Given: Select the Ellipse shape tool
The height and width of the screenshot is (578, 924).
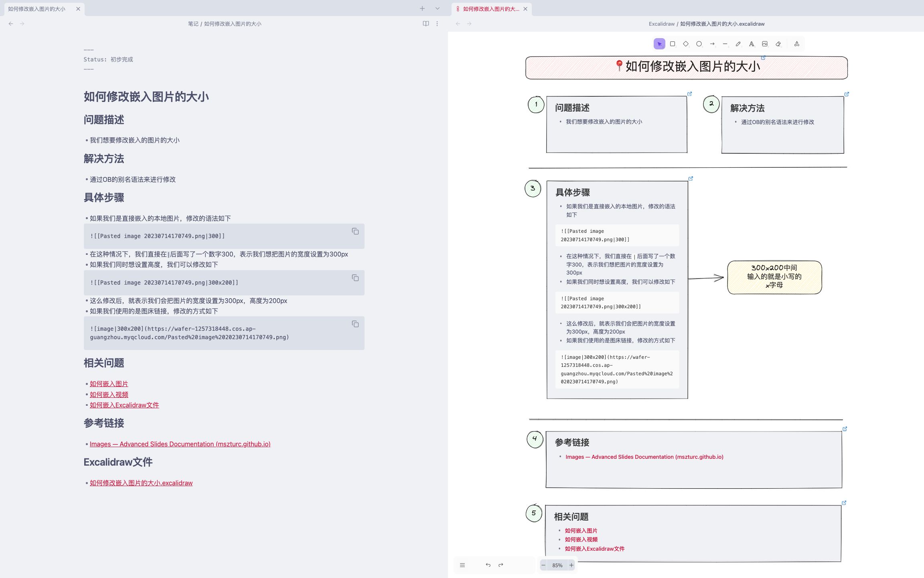Looking at the screenshot, I should click(x=699, y=44).
